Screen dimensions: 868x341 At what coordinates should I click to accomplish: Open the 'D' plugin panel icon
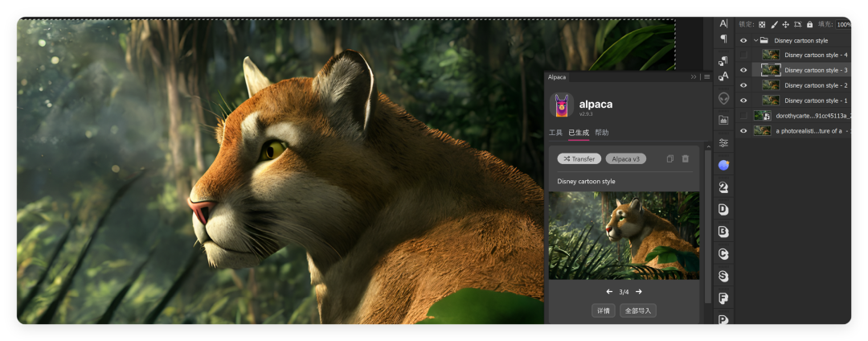pyautogui.click(x=723, y=209)
